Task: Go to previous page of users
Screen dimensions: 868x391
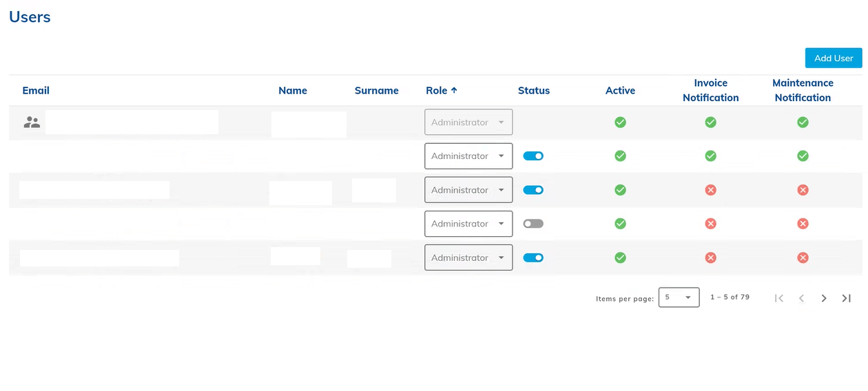Action: pyautogui.click(x=801, y=298)
